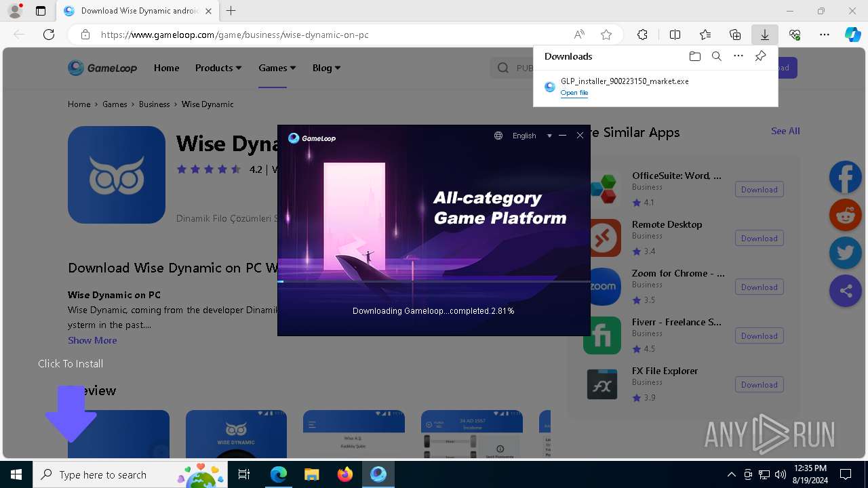Open the Fiverr app icon
Viewport: 868px width, 488px height.
click(x=602, y=335)
